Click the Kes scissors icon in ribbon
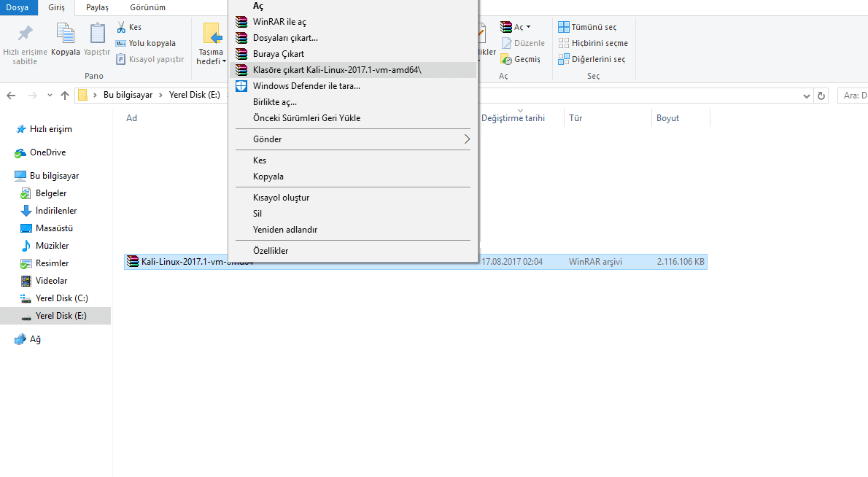The image size is (868, 477). (x=121, y=27)
